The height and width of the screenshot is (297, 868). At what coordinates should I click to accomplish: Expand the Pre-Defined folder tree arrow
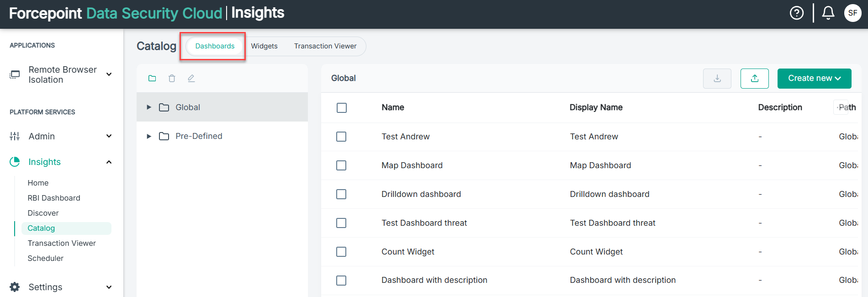(x=149, y=136)
